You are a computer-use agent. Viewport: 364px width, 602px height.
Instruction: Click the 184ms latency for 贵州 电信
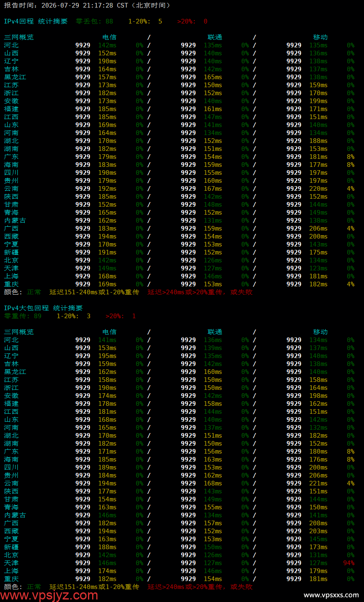[x=107, y=475]
